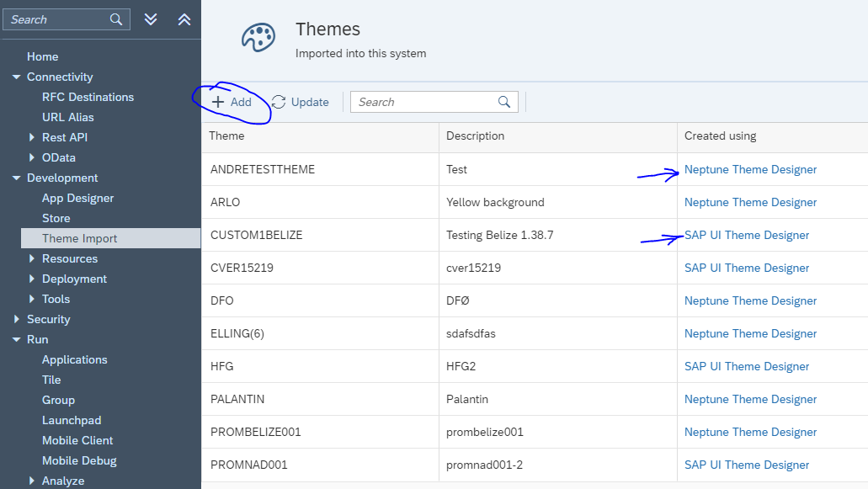Screen dimensions: 868x489
Task: Select the PROMNAD001 theme name
Action: pyautogui.click(x=249, y=465)
